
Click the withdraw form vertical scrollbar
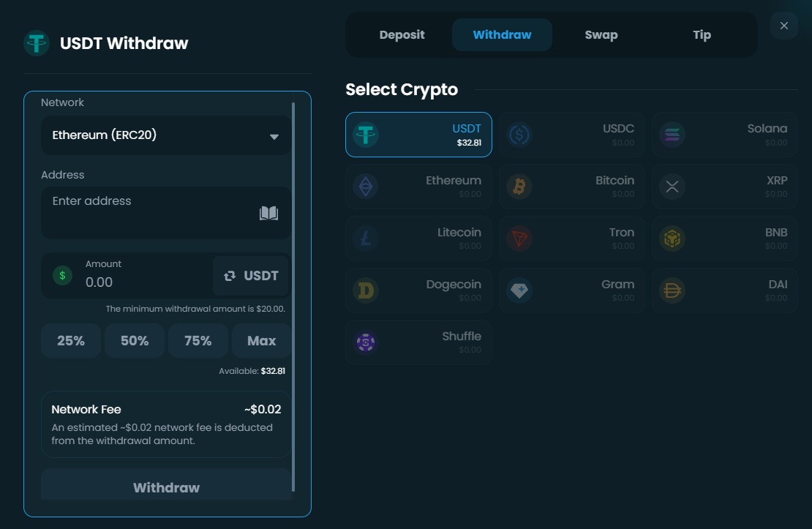click(293, 296)
